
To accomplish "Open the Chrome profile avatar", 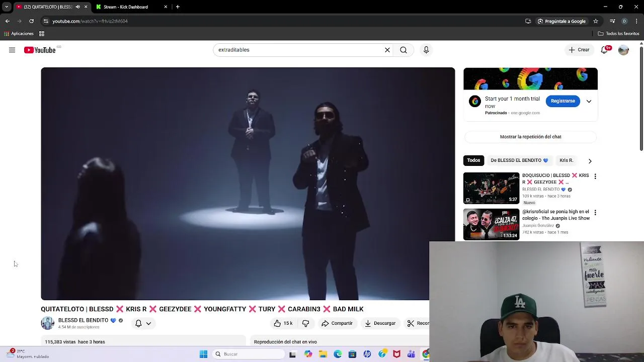I will 624,21.
